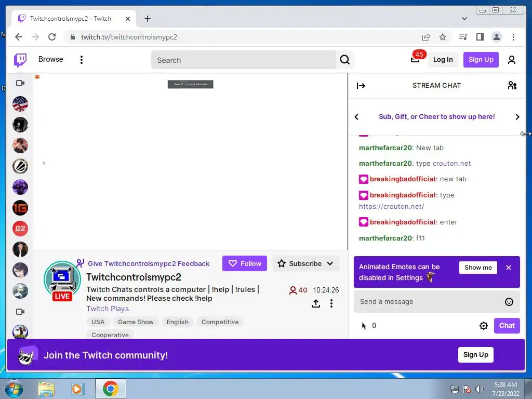Click the "Sub, Gift, or Cheer" text
This screenshot has width=532, height=399.
(x=436, y=117)
